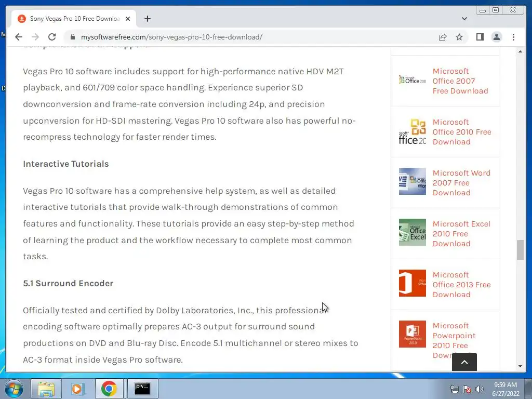Open Microsoft Office 2013 Free Download link
The width and height of the screenshot is (532, 399).
(461, 284)
